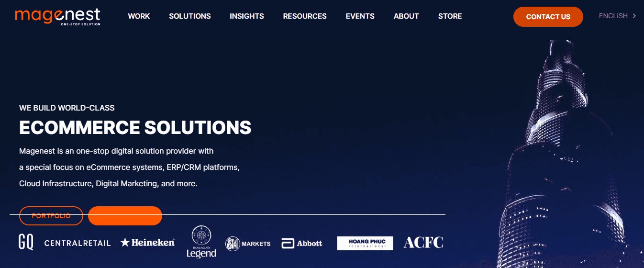The height and width of the screenshot is (268, 644).
Task: Click the ECOMMERCE SOLUTIONS headline
Action: click(x=135, y=127)
